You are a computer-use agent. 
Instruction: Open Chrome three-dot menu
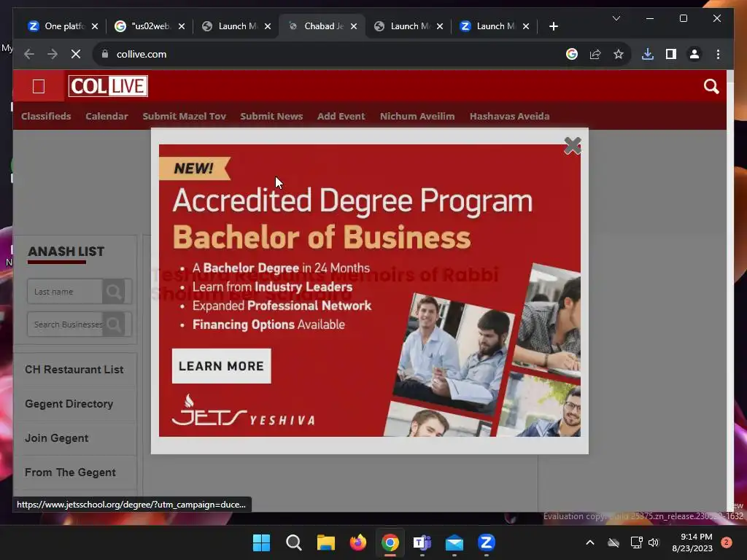click(x=718, y=54)
